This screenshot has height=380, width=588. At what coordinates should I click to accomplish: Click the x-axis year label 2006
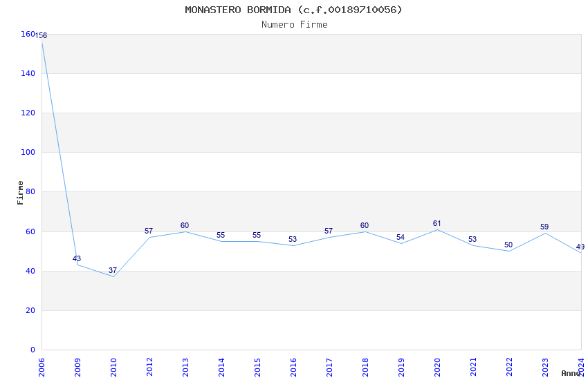pyautogui.click(x=42, y=367)
